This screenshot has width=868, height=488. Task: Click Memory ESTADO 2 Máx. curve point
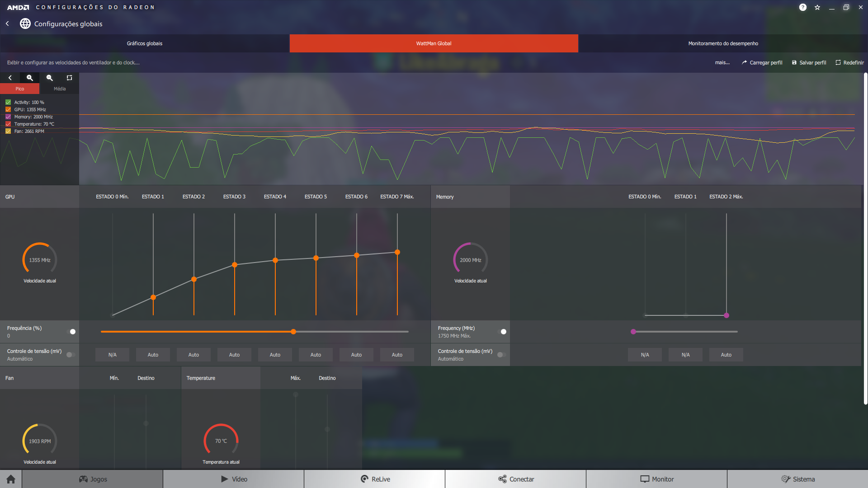coord(726,315)
